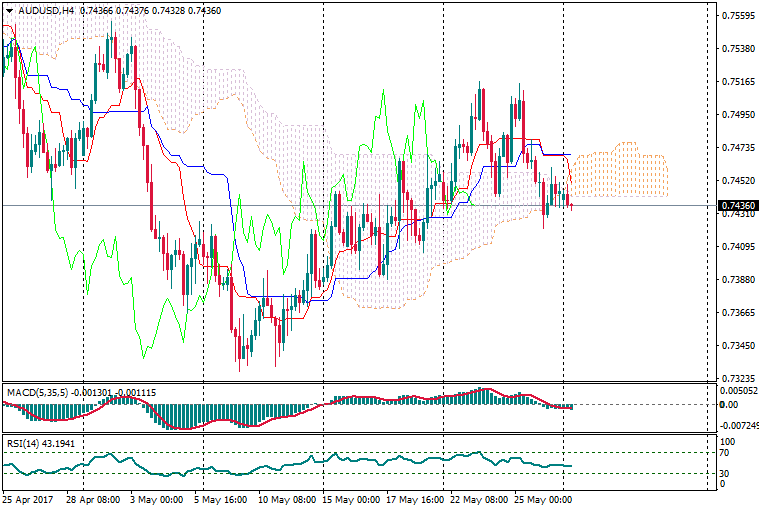Image resolution: width=759 pixels, height=511 pixels.
Task: Click the current price tag 0.74360
Action: tap(737, 206)
